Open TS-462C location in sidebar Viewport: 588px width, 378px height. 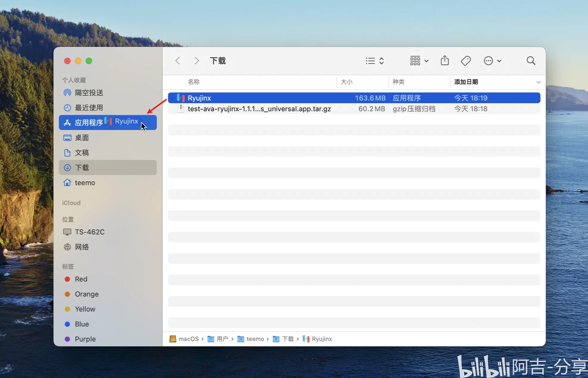pyautogui.click(x=108, y=232)
